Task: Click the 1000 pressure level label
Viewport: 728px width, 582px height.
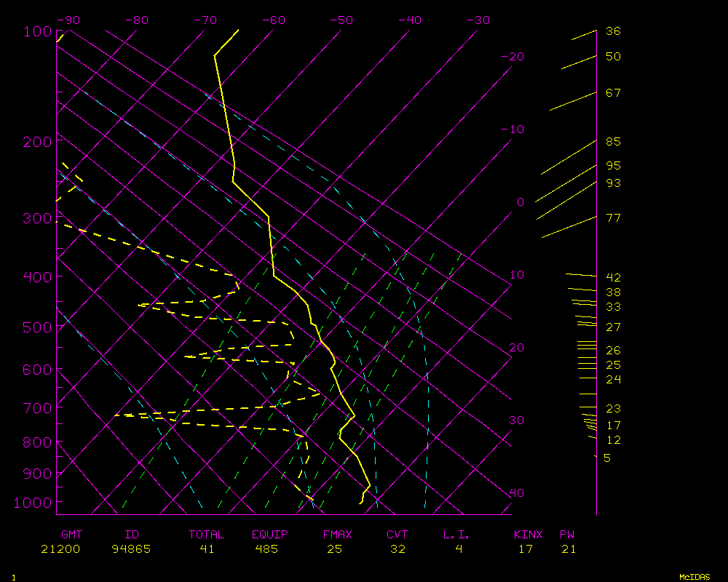Action: [x=33, y=503]
